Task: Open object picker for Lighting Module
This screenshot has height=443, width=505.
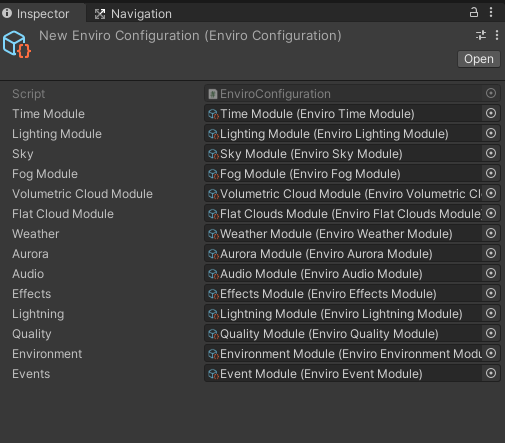Action: point(491,133)
